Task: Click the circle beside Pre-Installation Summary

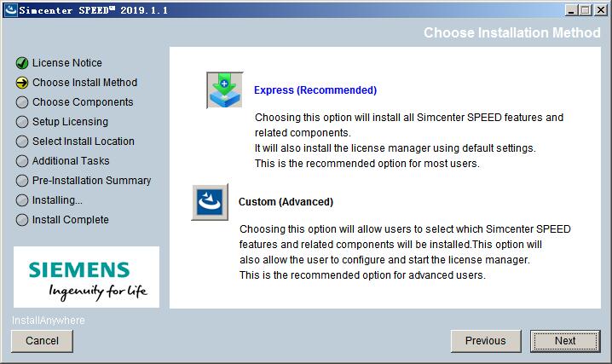Action: (x=22, y=180)
